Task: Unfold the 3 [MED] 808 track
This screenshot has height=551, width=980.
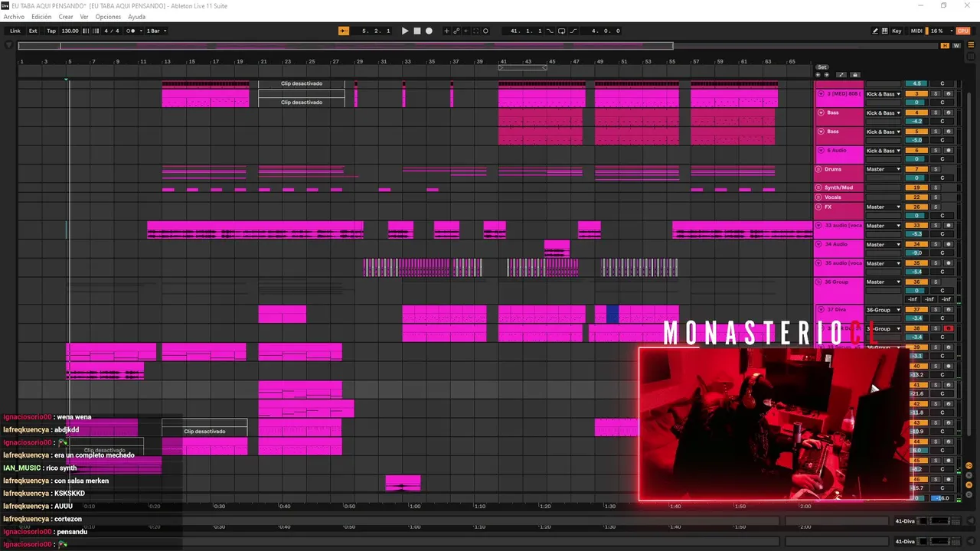Action: pos(822,93)
